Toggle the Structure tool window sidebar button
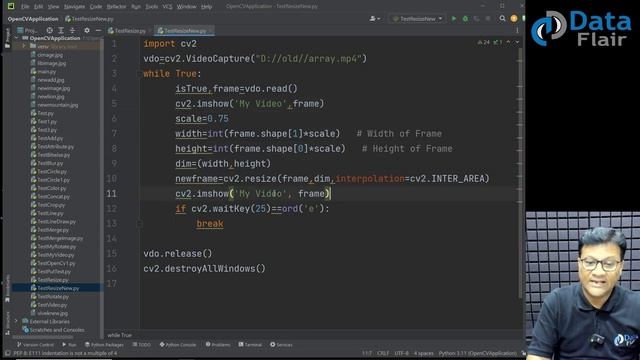 pos(7,323)
